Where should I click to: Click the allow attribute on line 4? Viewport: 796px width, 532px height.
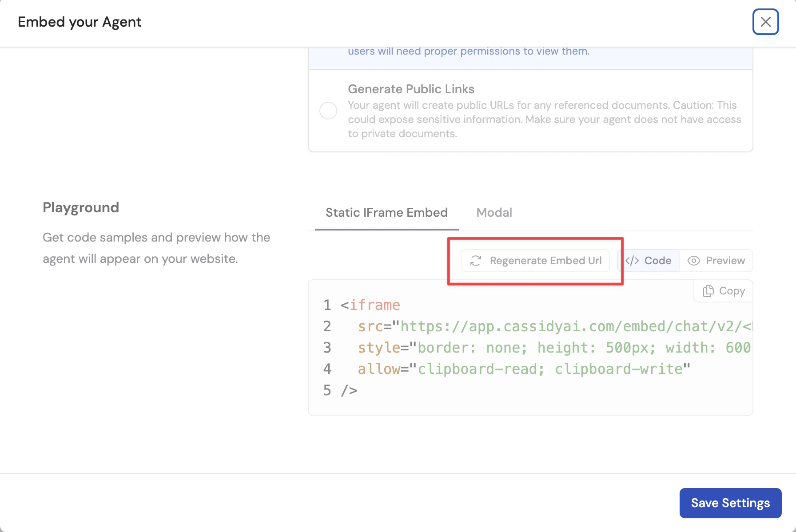[x=379, y=369]
